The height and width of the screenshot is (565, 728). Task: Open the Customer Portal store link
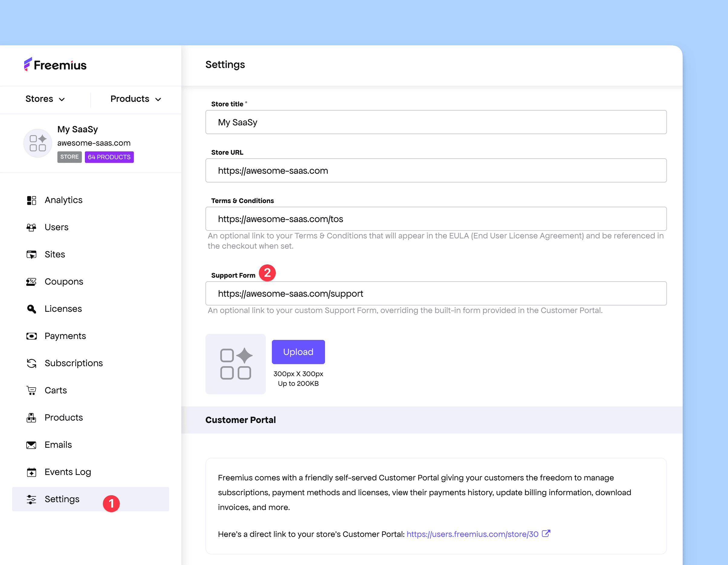(472, 534)
